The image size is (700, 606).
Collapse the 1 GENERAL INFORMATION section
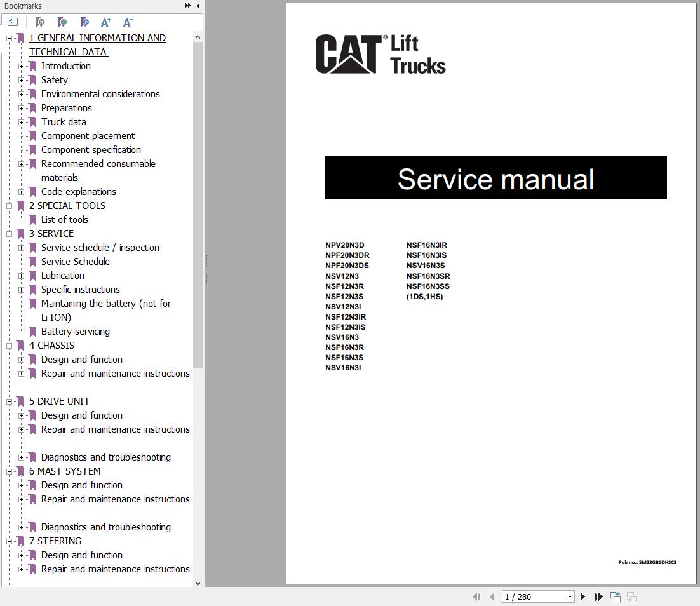8,37
